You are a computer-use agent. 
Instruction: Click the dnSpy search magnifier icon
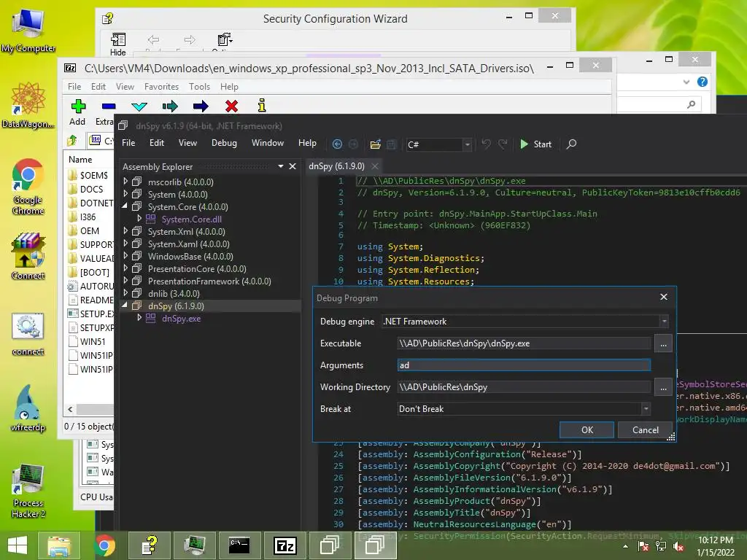pos(571,144)
